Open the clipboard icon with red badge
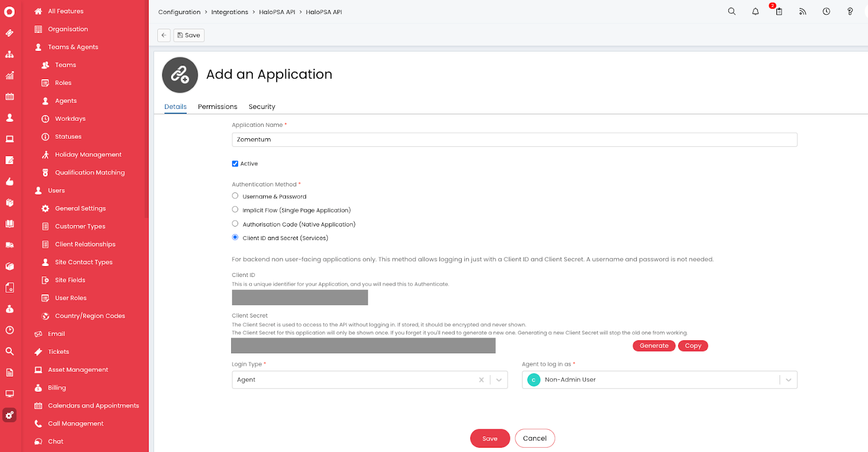The width and height of the screenshot is (868, 452). coord(778,11)
